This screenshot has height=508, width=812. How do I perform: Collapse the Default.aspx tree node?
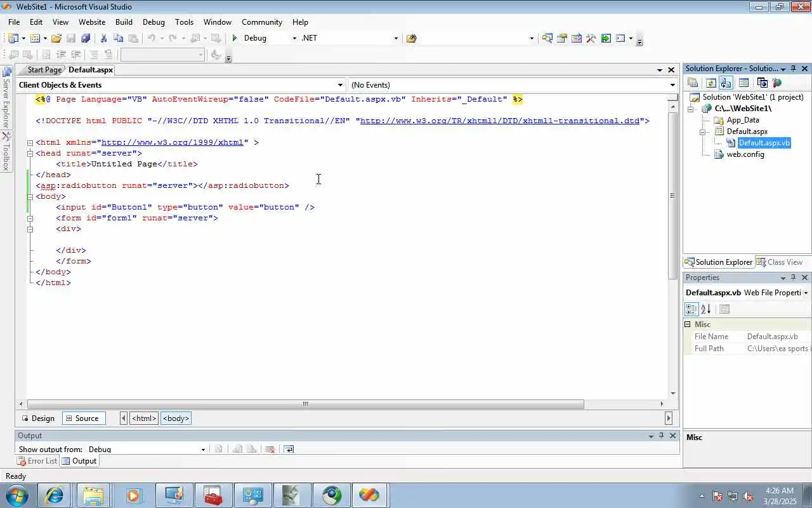(x=702, y=131)
